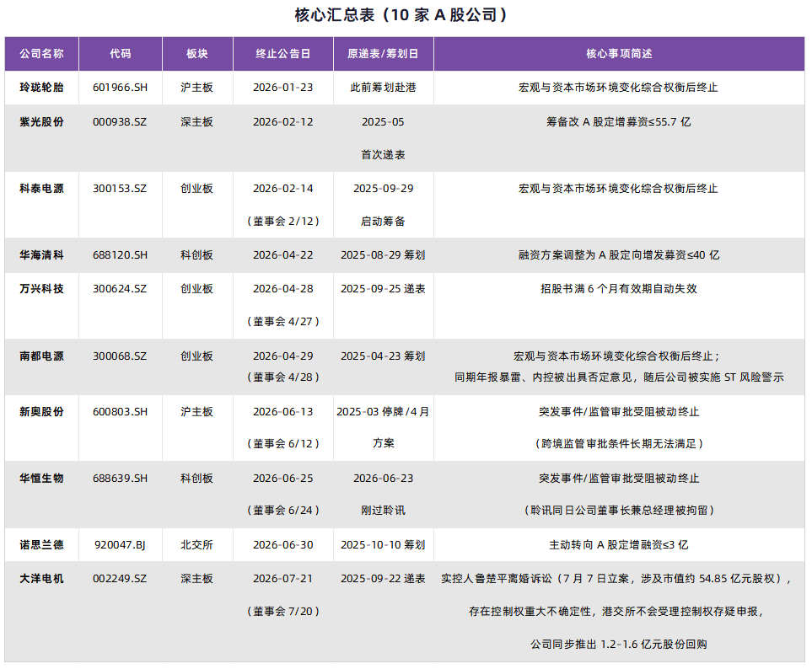Image resolution: width=812 pixels, height=669 pixels.
Task: Click 筹备改 A 股定增募资≤55.7 亿
Action: pos(619,122)
